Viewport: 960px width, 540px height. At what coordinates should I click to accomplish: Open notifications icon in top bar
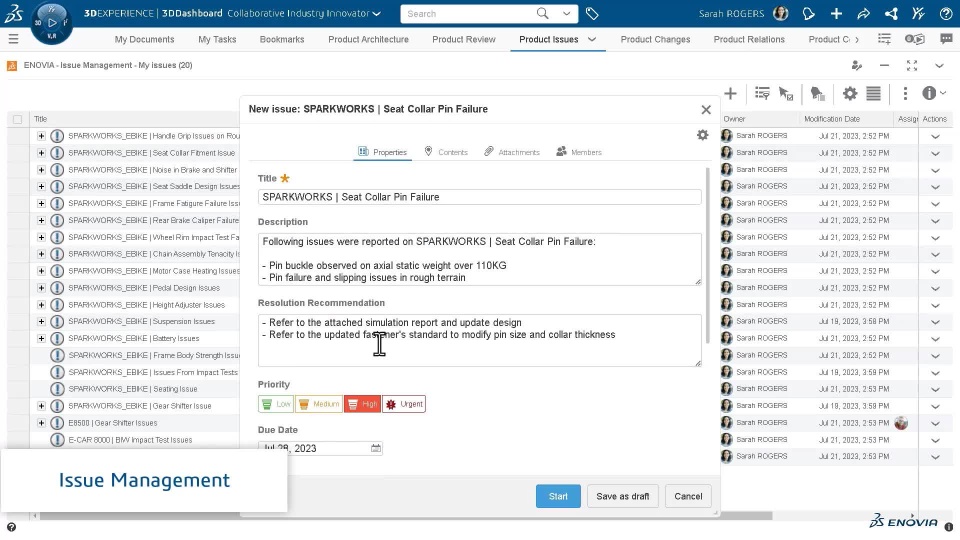tap(809, 13)
